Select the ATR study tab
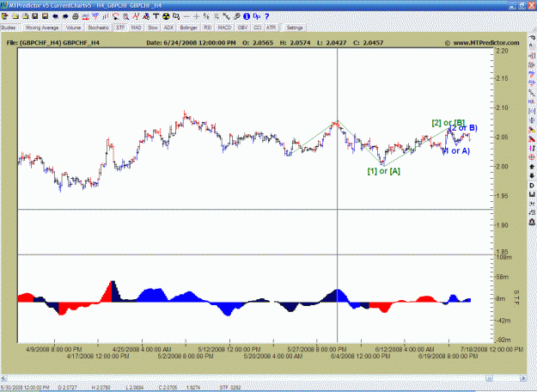This screenshot has width=537, height=392. click(271, 28)
